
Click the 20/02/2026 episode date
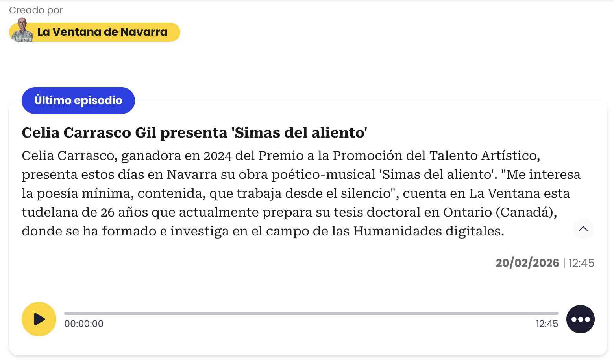pos(527,263)
